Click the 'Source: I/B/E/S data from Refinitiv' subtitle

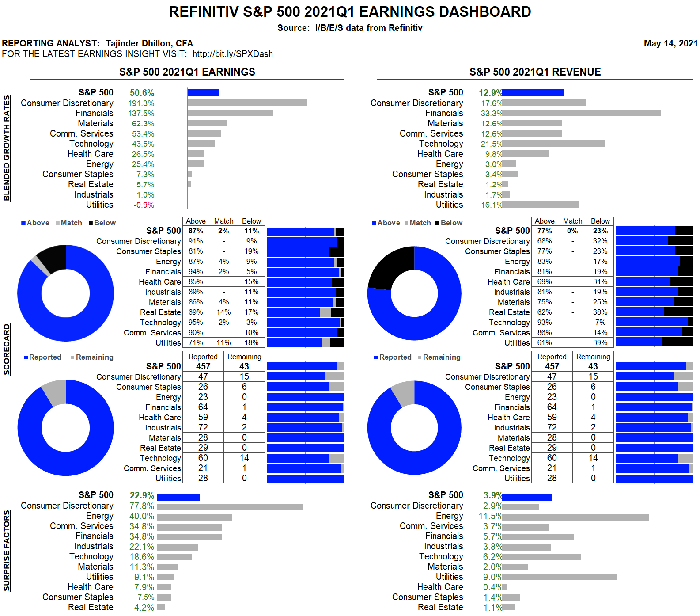[350, 28]
